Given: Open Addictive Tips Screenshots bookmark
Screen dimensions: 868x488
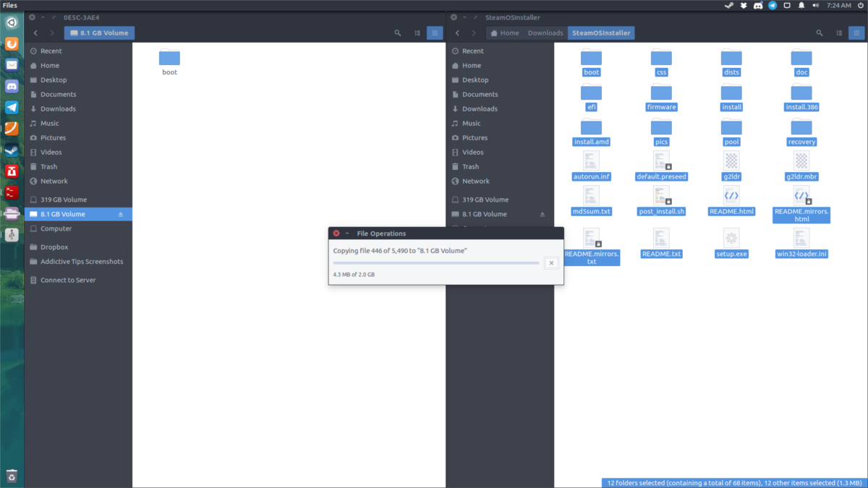Looking at the screenshot, I should click(78, 262).
